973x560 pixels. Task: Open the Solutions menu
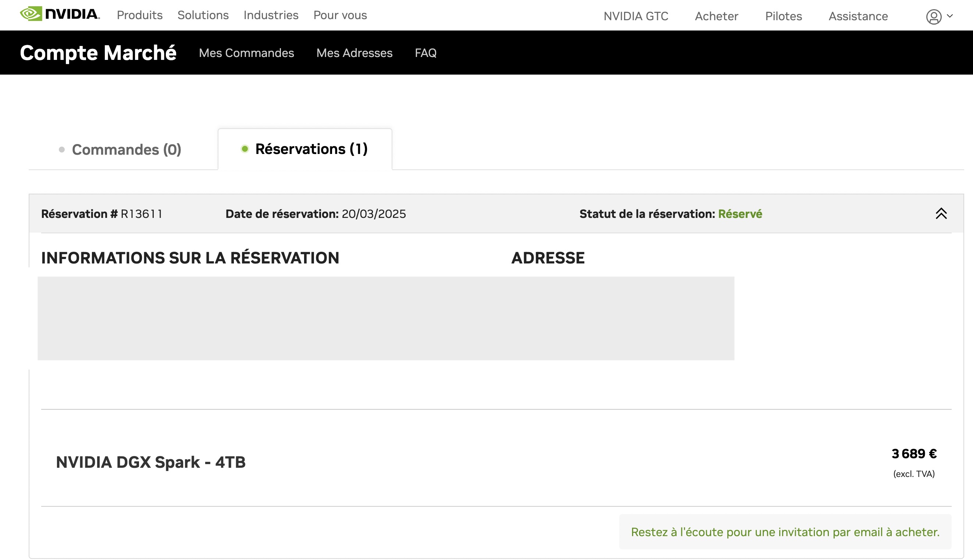203,15
